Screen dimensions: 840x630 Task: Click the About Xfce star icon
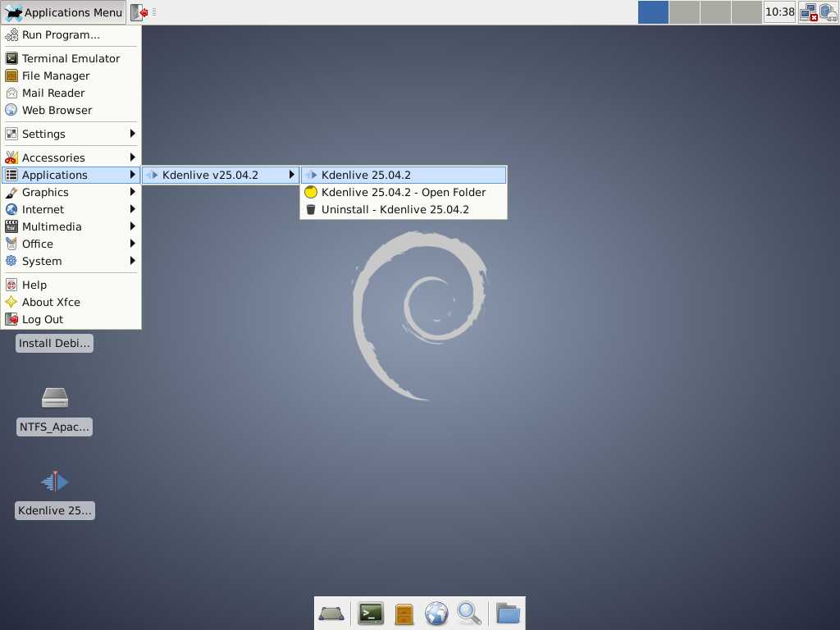[11, 302]
